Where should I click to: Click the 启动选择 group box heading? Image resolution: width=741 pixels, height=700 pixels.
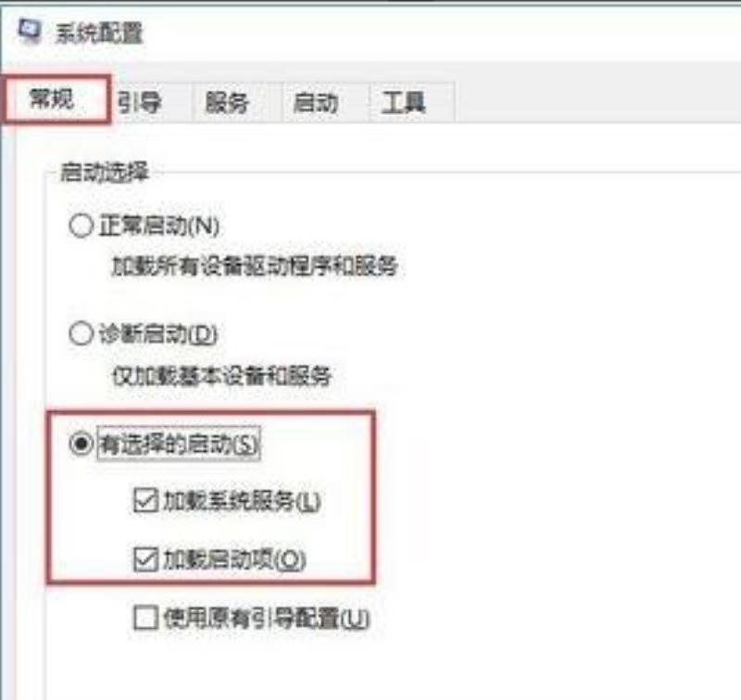pyautogui.click(x=105, y=171)
